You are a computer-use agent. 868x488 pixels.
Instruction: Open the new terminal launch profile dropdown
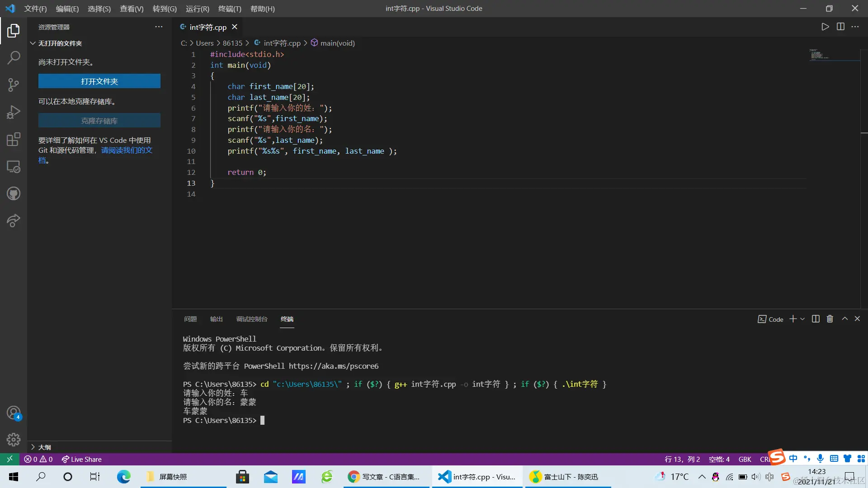[802, 319]
